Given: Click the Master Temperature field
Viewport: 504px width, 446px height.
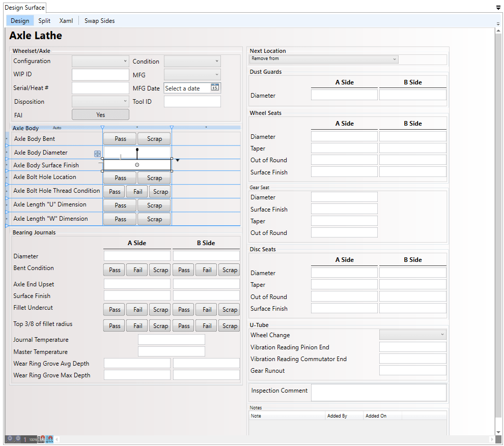Looking at the screenshot, I should click(172, 351).
